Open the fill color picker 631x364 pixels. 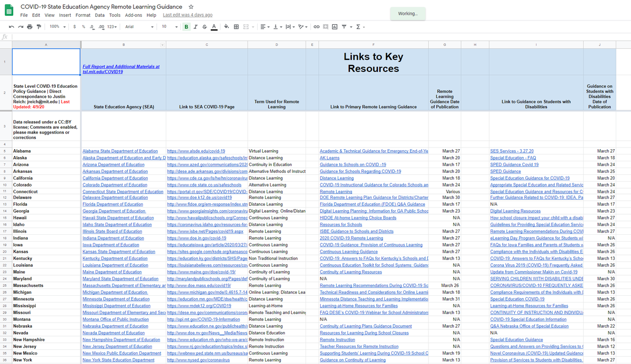point(227,27)
